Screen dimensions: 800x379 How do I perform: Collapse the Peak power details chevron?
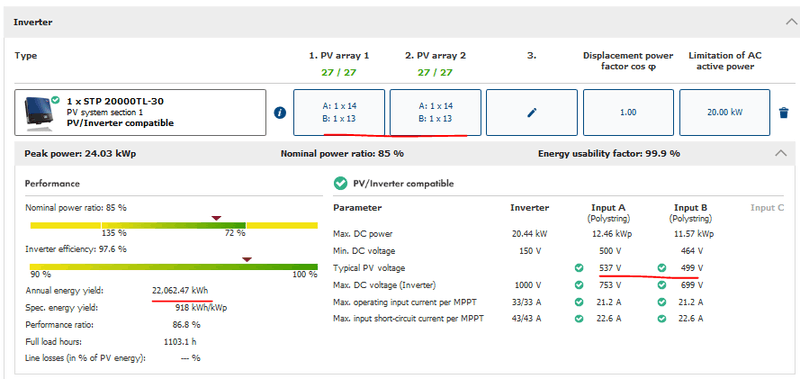[781, 153]
